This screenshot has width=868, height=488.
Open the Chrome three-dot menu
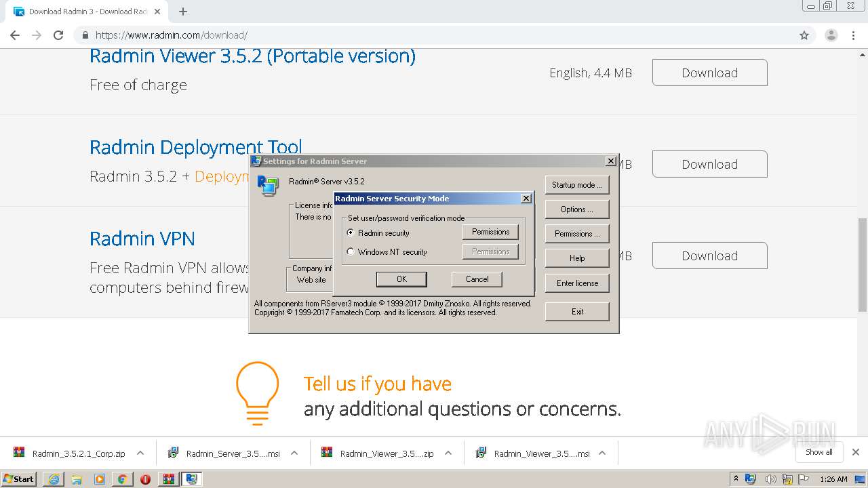point(852,35)
